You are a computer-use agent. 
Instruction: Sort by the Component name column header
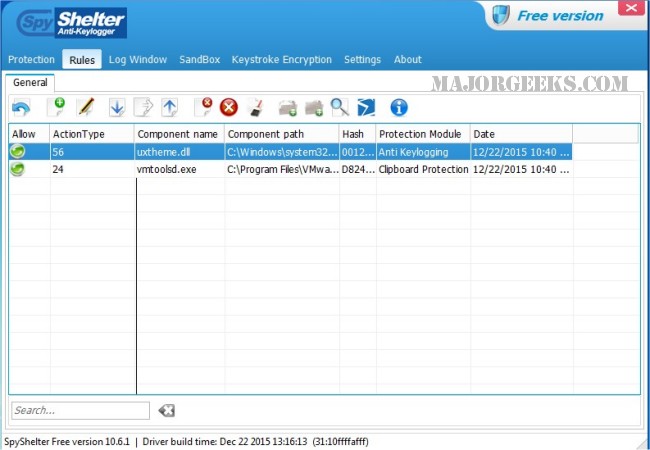179,134
